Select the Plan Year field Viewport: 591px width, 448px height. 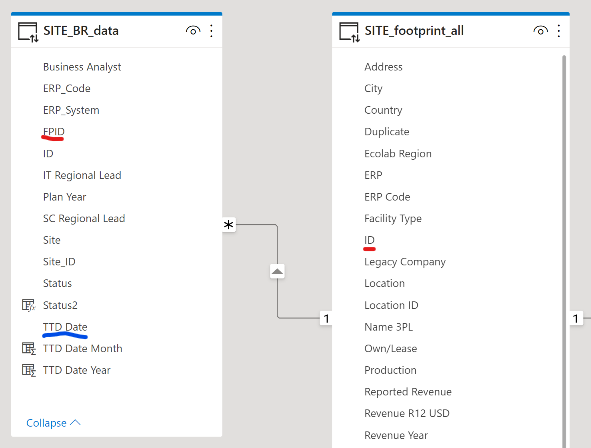click(x=64, y=197)
